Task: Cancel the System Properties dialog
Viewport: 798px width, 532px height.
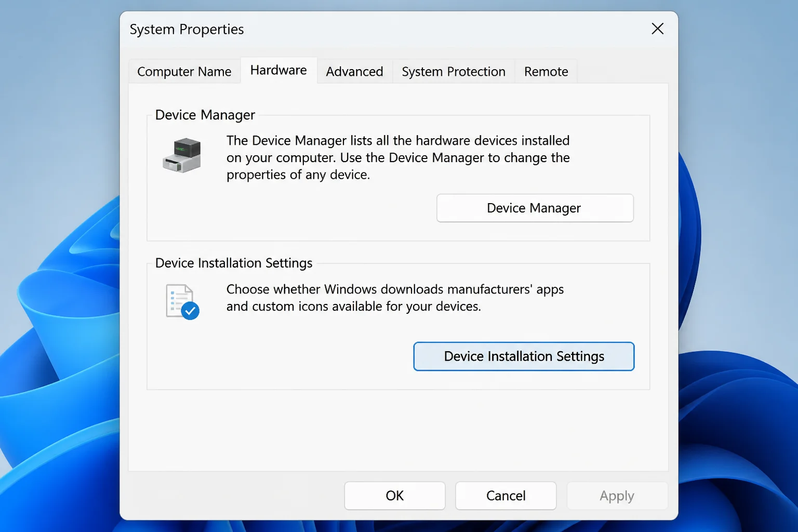Action: coord(506,496)
